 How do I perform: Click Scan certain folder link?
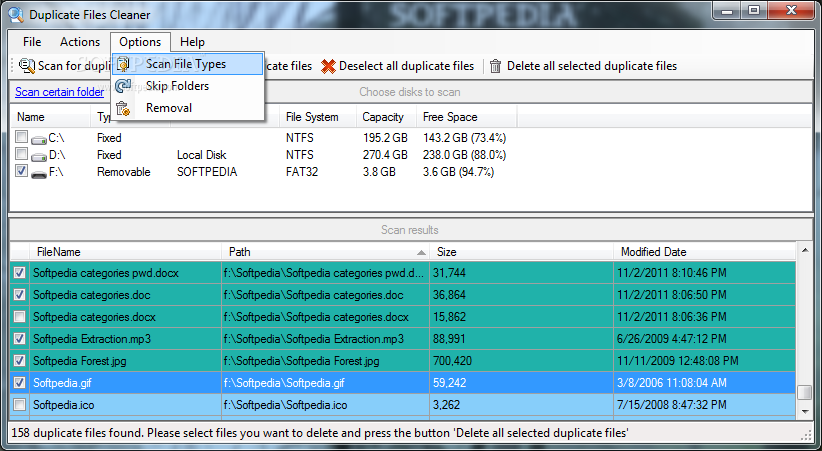click(x=59, y=92)
